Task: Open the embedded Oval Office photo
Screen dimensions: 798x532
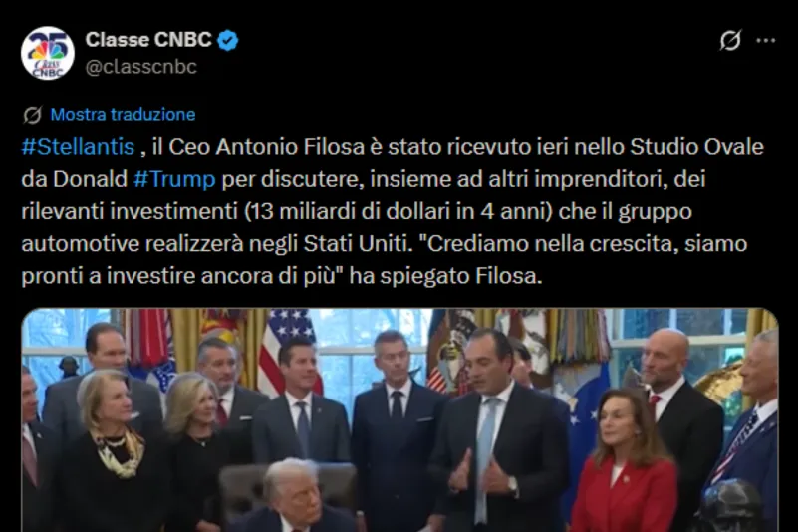Action: 399,420
